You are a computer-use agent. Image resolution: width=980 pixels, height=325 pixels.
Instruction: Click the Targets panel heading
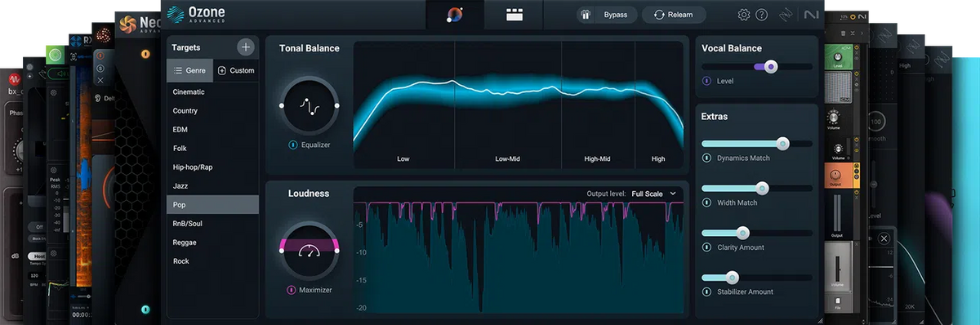[186, 47]
